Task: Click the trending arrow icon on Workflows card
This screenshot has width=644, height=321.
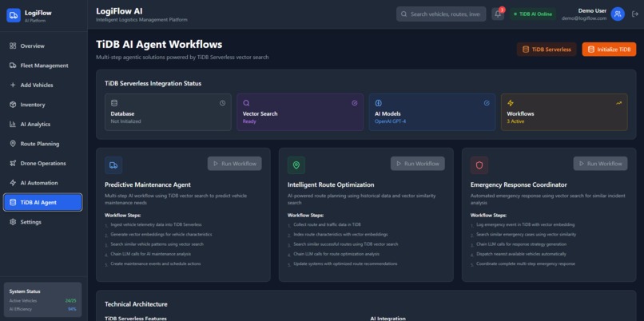Action: (618, 103)
